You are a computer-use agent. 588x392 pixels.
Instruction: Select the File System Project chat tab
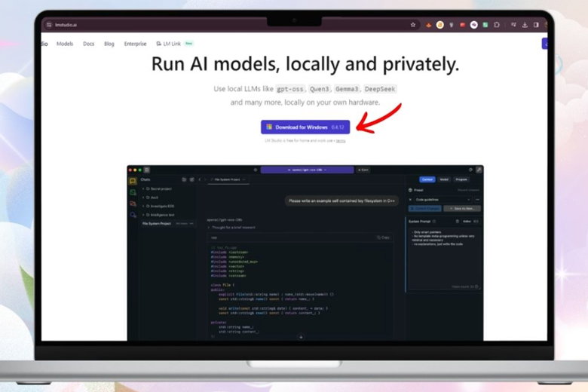(228, 179)
